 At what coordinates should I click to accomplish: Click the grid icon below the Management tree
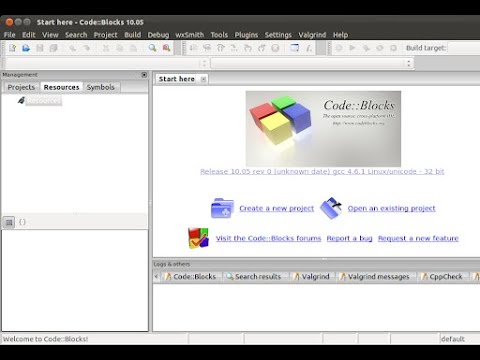coord(9,222)
